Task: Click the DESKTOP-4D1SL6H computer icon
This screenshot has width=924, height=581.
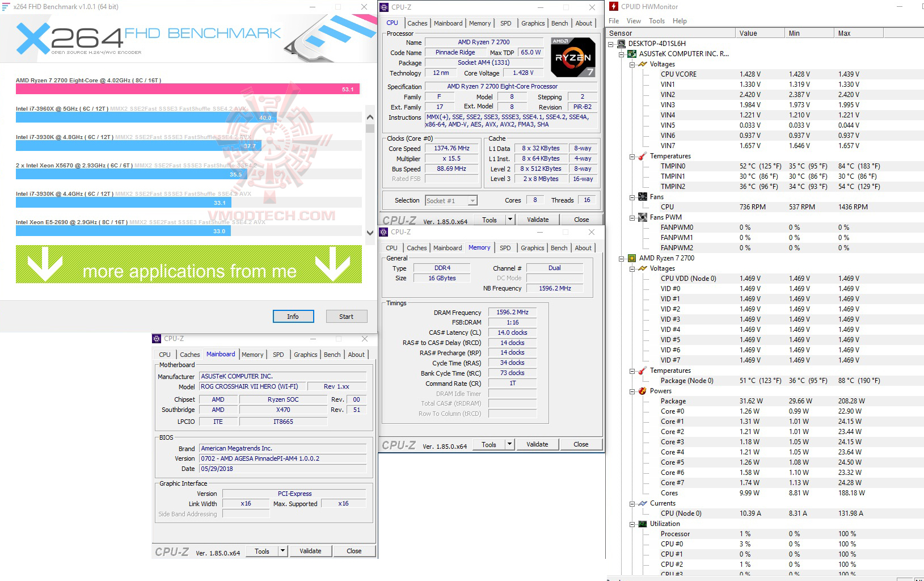Action: coord(622,43)
